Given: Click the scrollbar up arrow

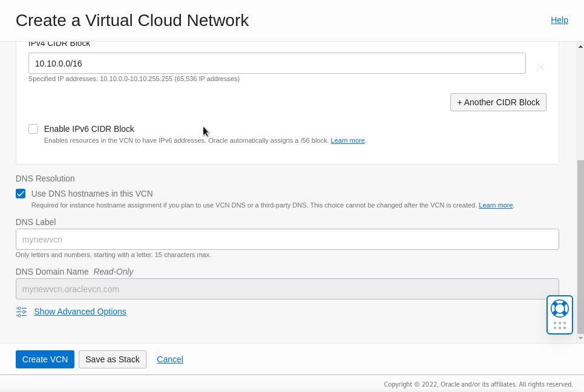Looking at the screenshot, I should click(580, 45).
